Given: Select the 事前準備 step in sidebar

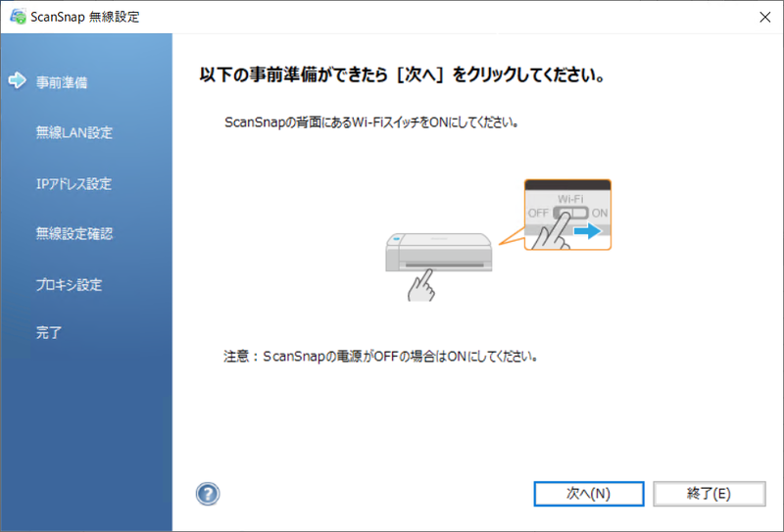Looking at the screenshot, I should pyautogui.click(x=62, y=82).
